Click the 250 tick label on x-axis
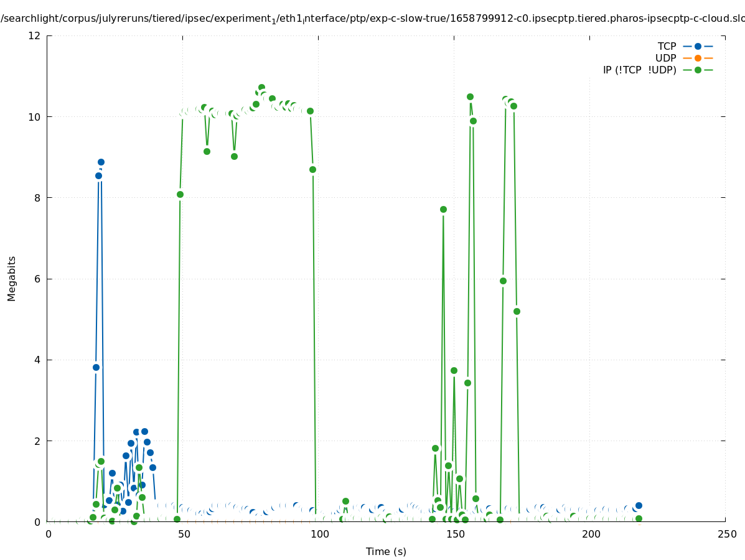This screenshot has width=745, height=560. tap(726, 534)
